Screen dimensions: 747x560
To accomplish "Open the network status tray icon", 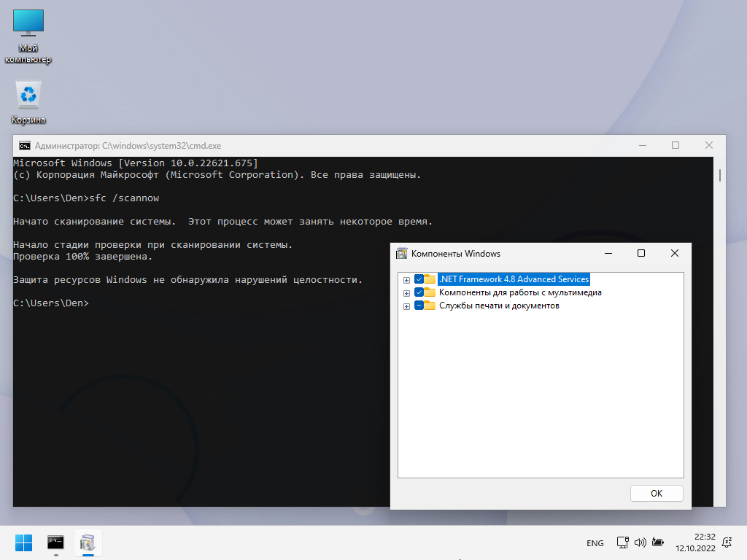I will pyautogui.click(x=622, y=542).
